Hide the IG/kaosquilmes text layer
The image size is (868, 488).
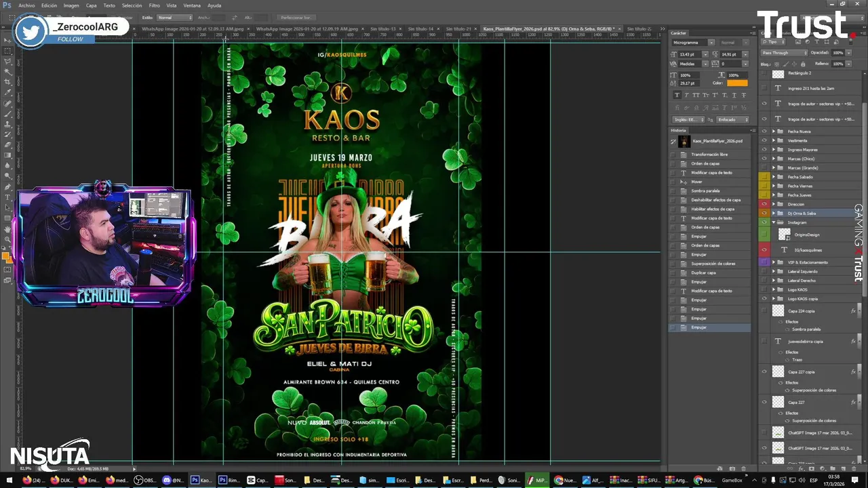[764, 250]
